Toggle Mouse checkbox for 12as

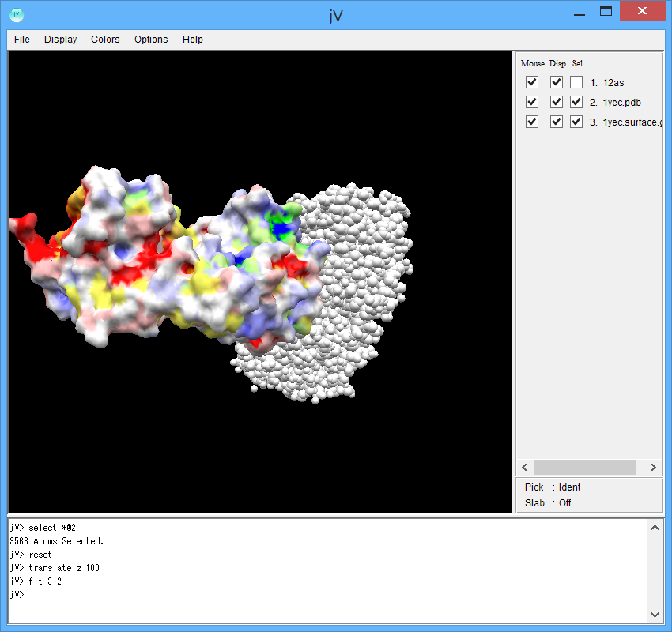[532, 82]
